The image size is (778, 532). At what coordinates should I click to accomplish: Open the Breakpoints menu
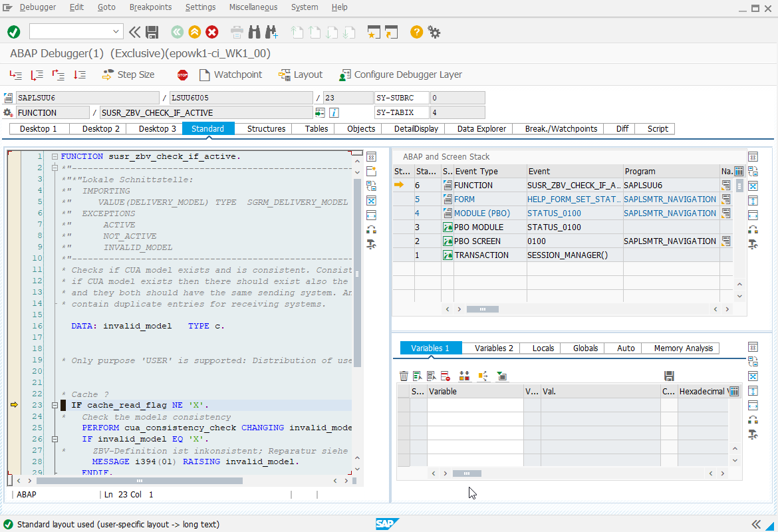[x=150, y=7]
